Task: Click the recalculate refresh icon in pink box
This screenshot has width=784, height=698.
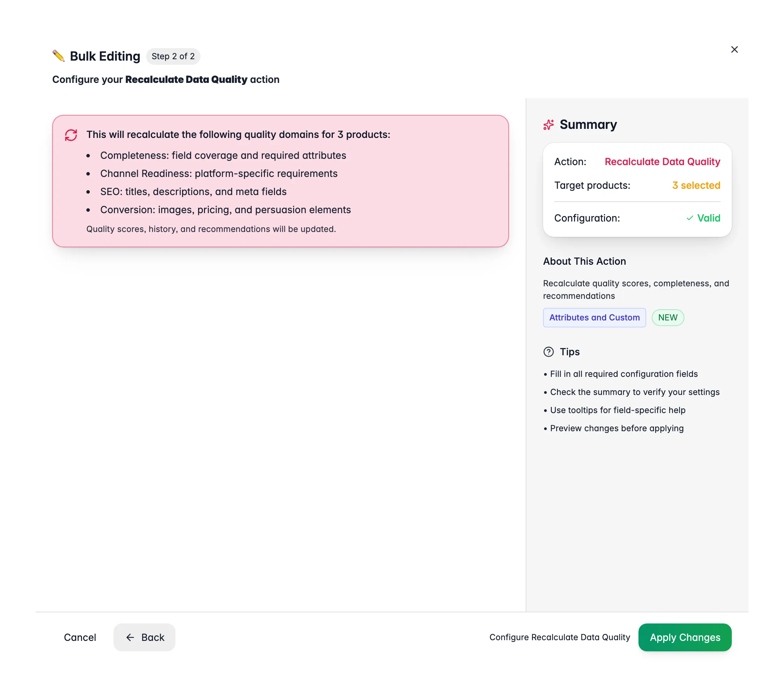Action: [71, 135]
